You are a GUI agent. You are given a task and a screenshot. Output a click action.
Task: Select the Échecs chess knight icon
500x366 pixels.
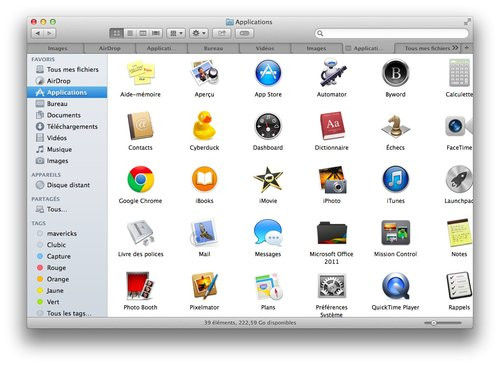tap(395, 126)
